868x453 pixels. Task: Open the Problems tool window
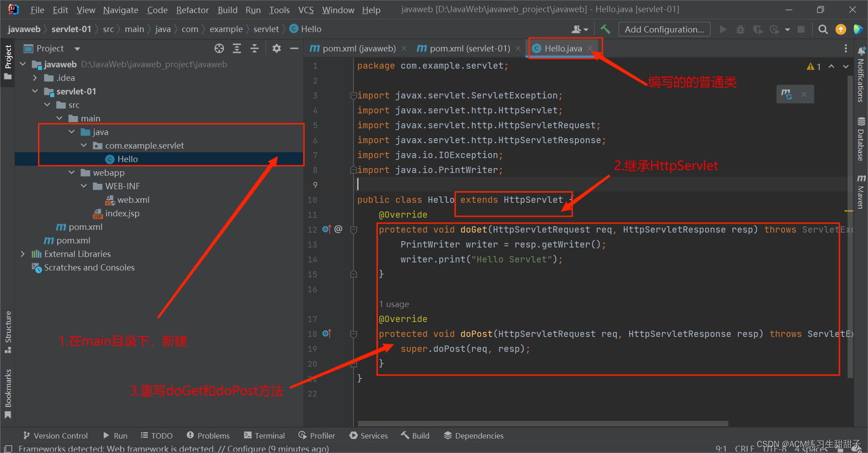tap(208, 435)
